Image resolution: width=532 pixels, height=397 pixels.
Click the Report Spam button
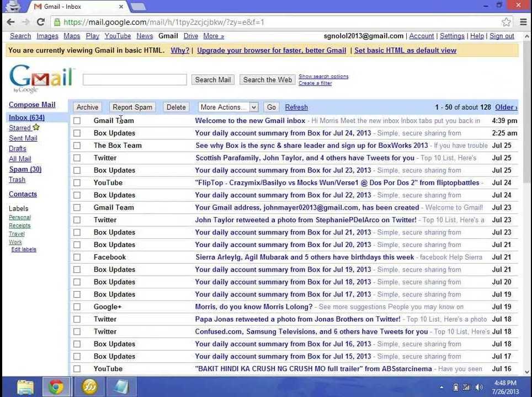132,107
